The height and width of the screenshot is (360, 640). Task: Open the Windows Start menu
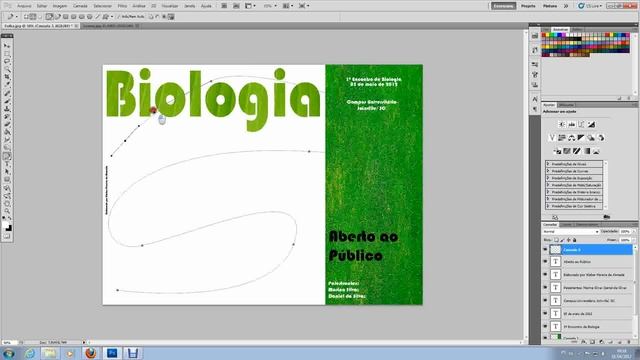click(x=8, y=353)
